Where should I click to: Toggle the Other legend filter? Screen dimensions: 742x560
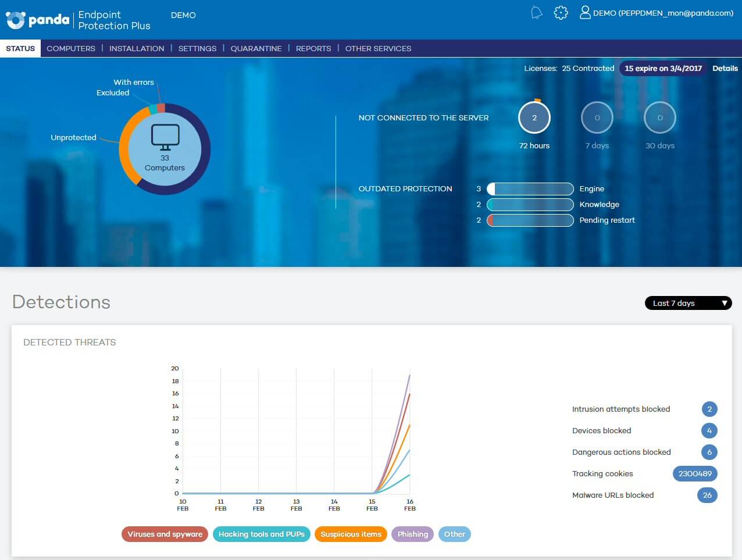(x=454, y=534)
